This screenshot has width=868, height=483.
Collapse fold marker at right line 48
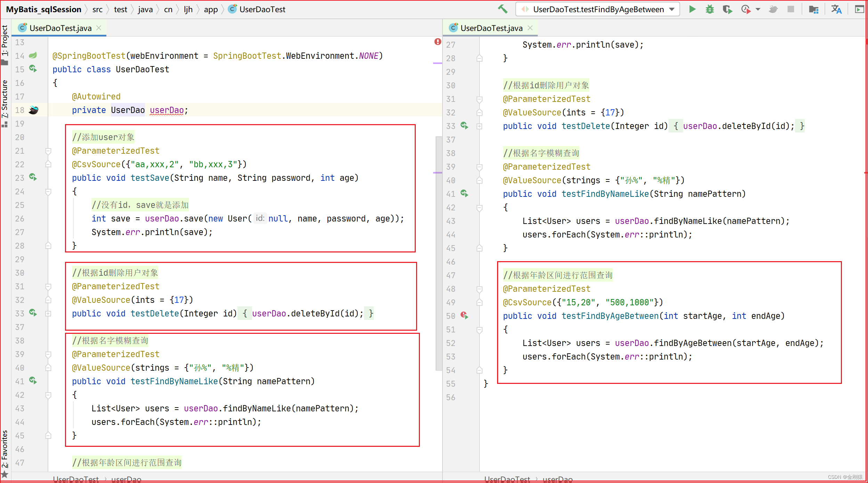click(x=479, y=289)
